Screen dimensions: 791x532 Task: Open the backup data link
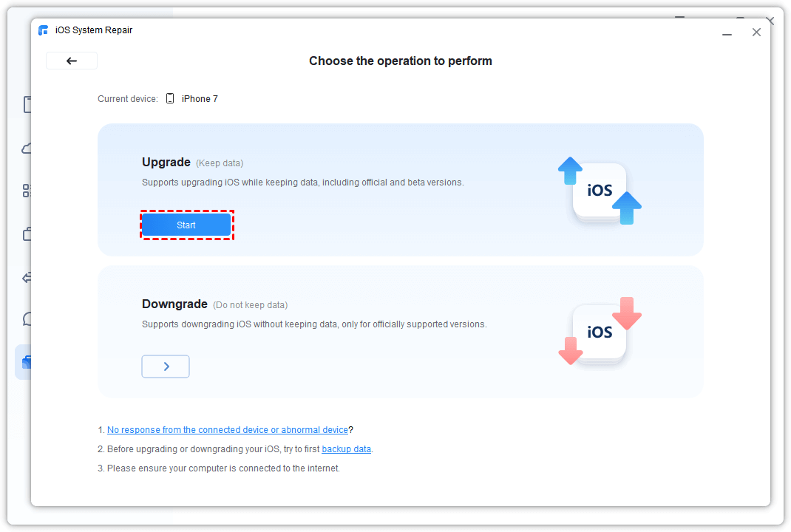(x=346, y=449)
